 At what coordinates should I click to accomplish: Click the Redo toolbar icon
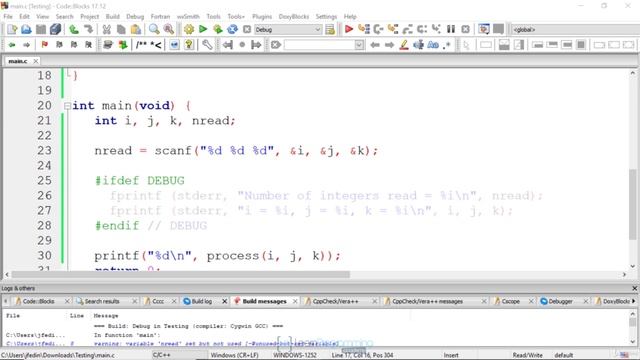click(88, 29)
